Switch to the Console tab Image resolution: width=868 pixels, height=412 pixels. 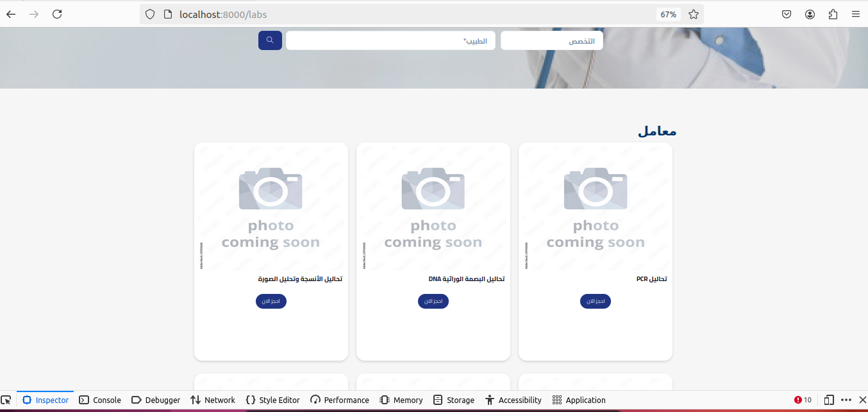(x=100, y=400)
